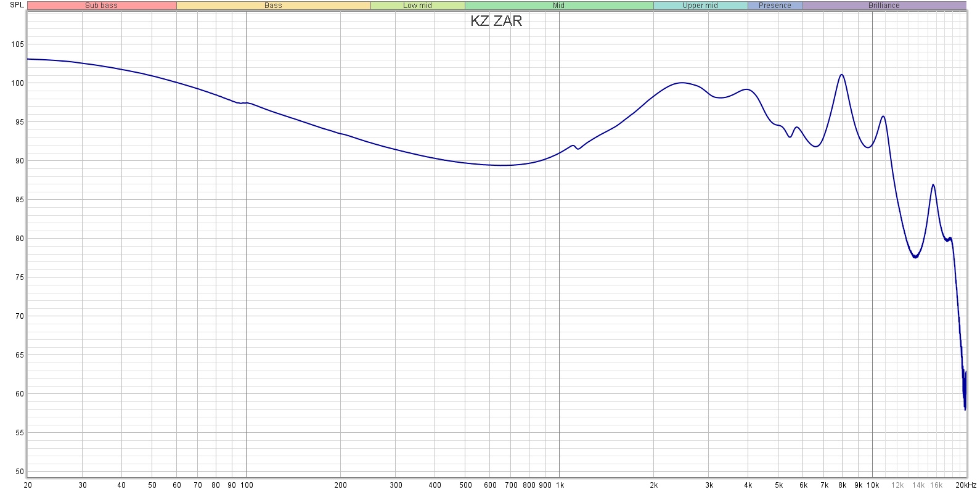Click the 3k label on frequency axis
This screenshot has width=980, height=492.
(709, 485)
